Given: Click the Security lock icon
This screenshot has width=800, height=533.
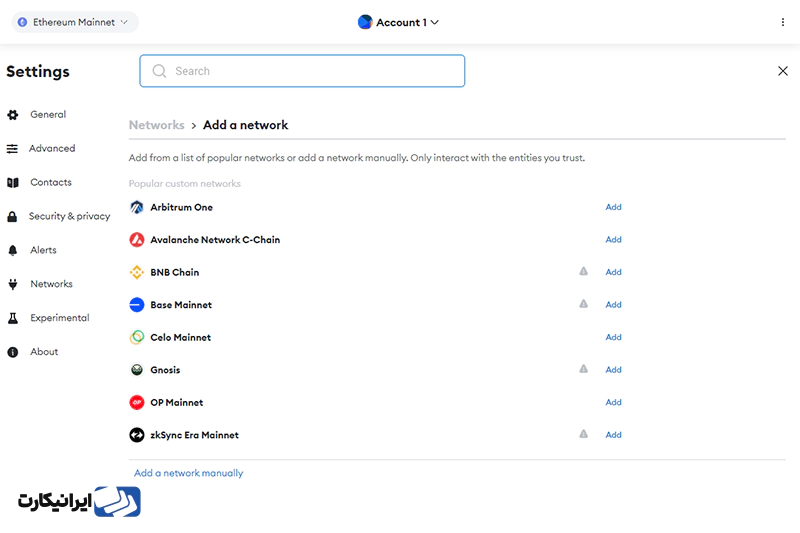Looking at the screenshot, I should [12, 217].
